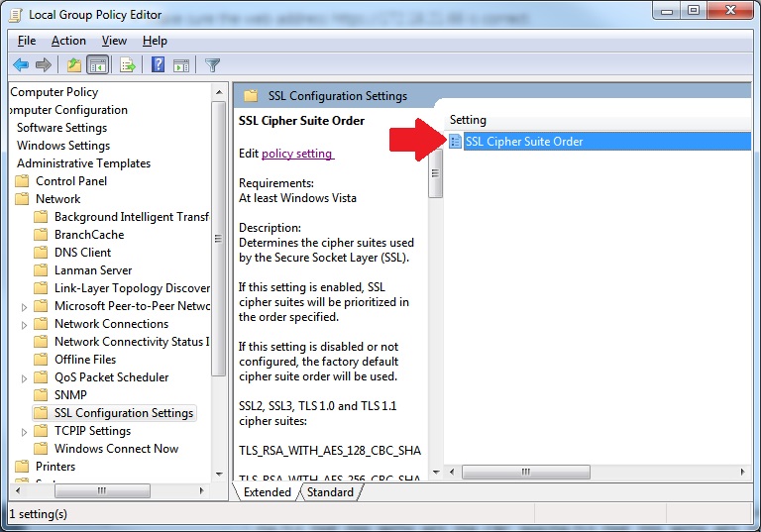Expand the QoS Packet Scheduler node
Screen dimensions: 761x532
[x=24, y=377]
